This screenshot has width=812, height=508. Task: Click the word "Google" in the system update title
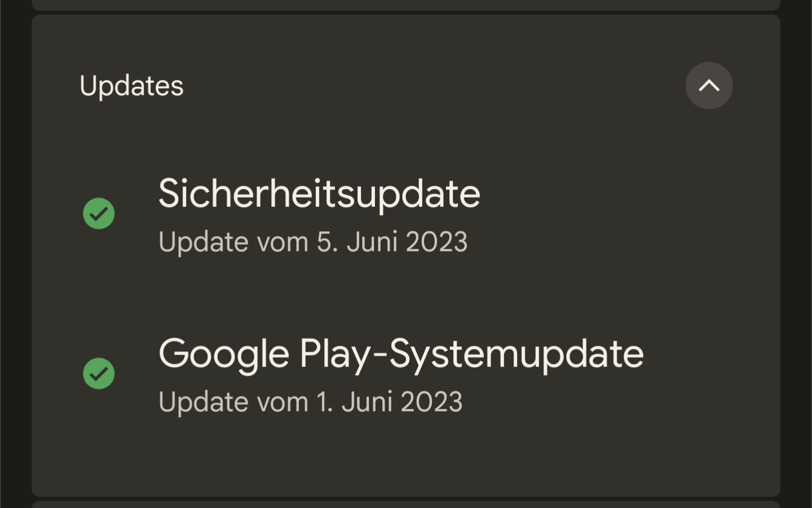click(224, 354)
